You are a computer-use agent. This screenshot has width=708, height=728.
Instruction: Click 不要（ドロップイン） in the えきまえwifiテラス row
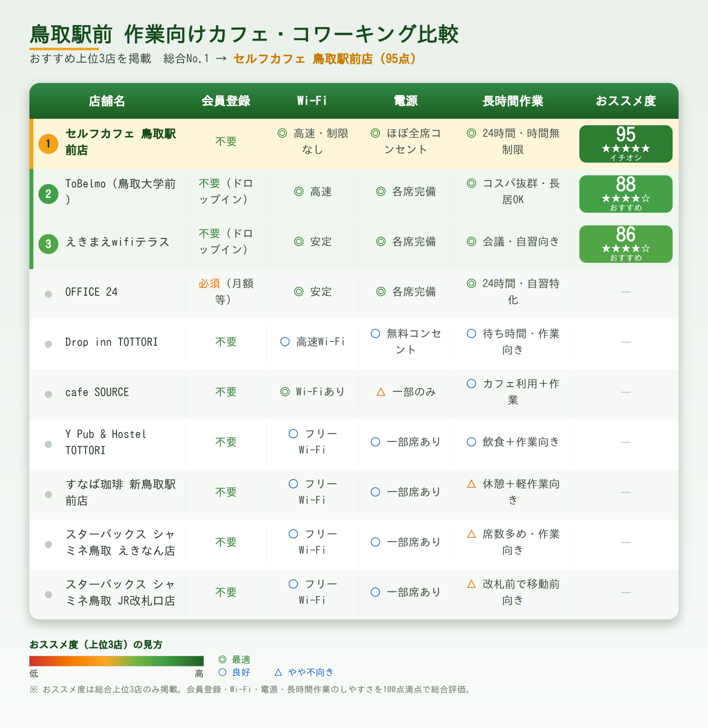tap(226, 242)
